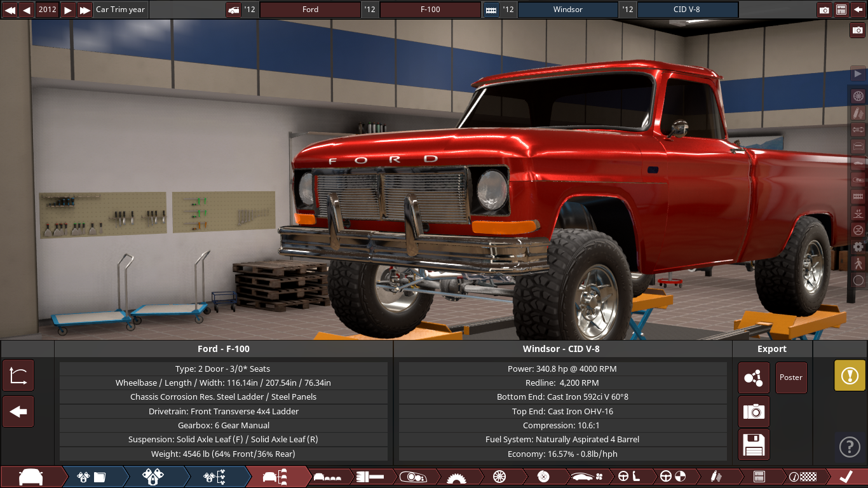Click the top-bar camera screenshot icon
Viewport: 868px width, 488px height.
coord(824,10)
